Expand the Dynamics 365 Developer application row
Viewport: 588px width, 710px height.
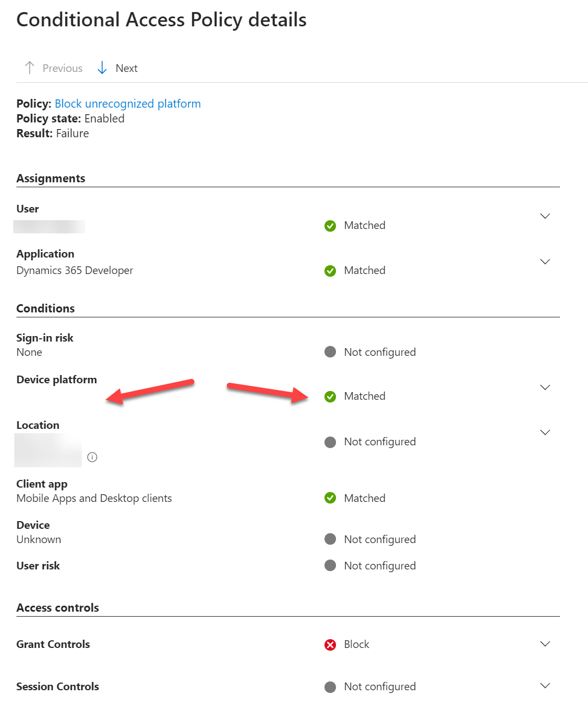(x=545, y=261)
